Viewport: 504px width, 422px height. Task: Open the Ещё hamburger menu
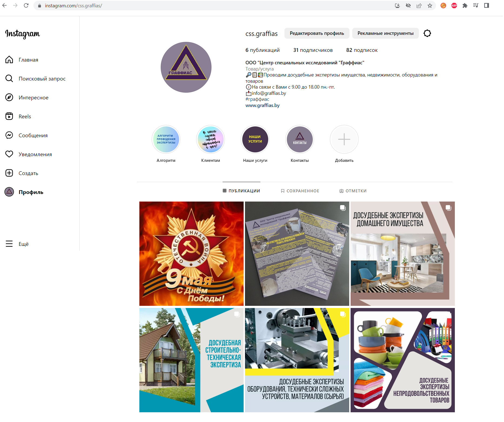[9, 244]
